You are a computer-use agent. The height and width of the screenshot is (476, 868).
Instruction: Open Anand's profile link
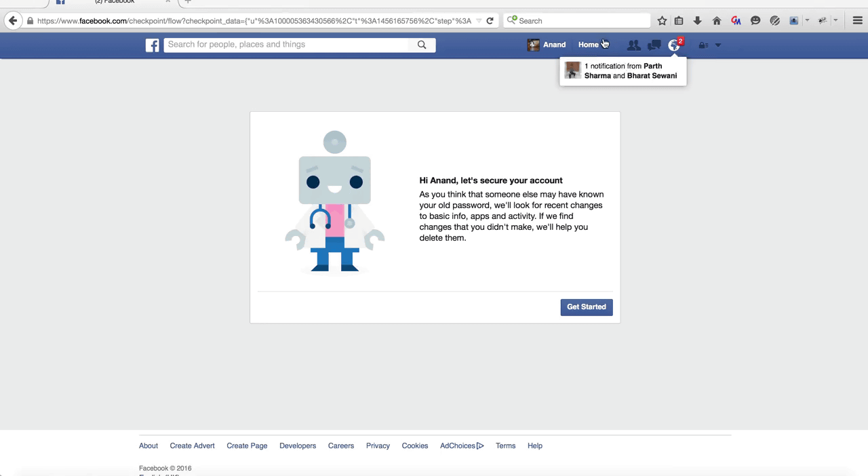click(x=554, y=45)
